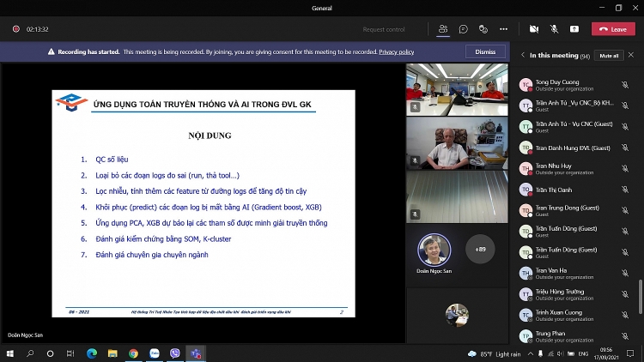Open Google Chrome from the taskbar
The image size is (644, 362).
point(133,353)
